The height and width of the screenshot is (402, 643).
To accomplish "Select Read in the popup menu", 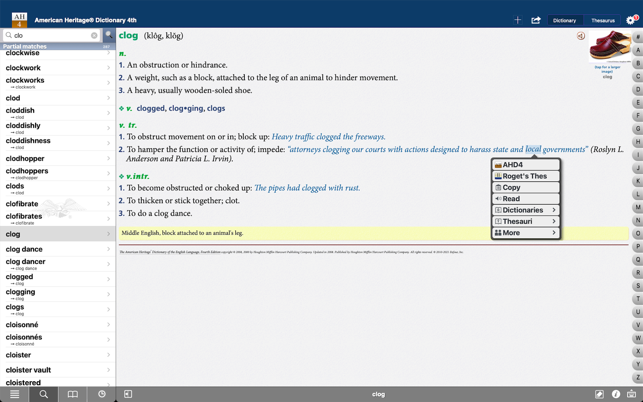I will (526, 199).
